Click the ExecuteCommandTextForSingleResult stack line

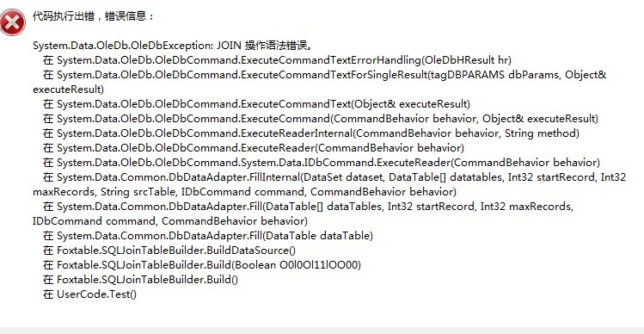click(325, 75)
